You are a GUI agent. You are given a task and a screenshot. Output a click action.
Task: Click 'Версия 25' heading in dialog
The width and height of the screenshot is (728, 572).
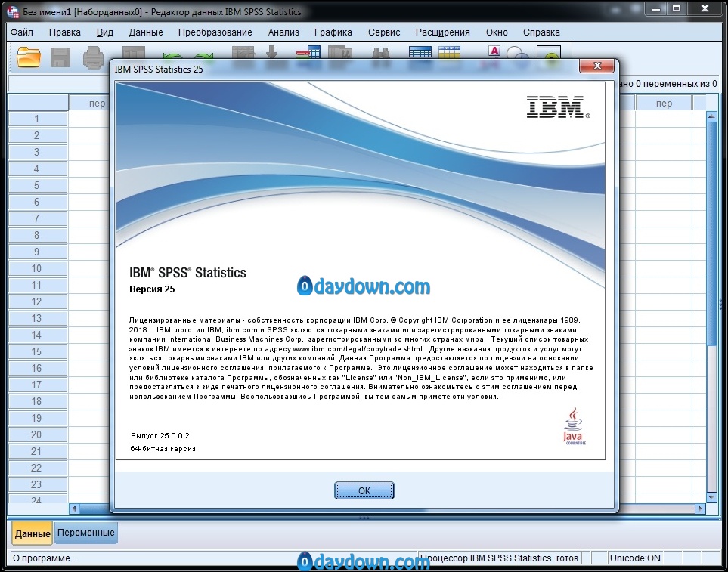pyautogui.click(x=152, y=289)
